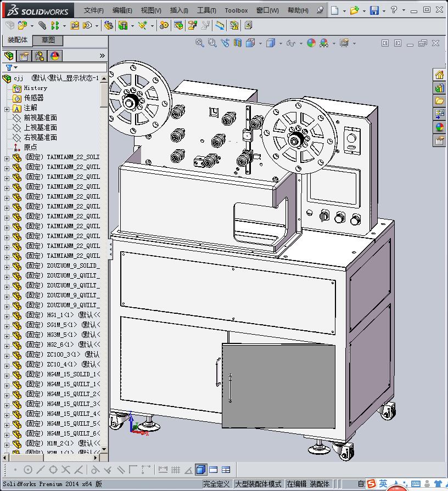
Task: Open the Display Style dropdown arrow
Action: tap(281, 43)
